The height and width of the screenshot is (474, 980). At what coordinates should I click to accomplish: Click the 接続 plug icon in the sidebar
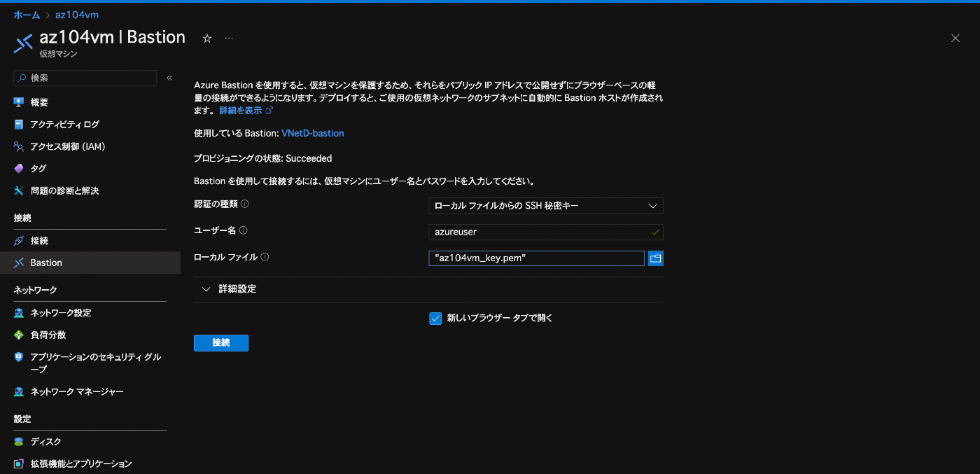point(19,241)
